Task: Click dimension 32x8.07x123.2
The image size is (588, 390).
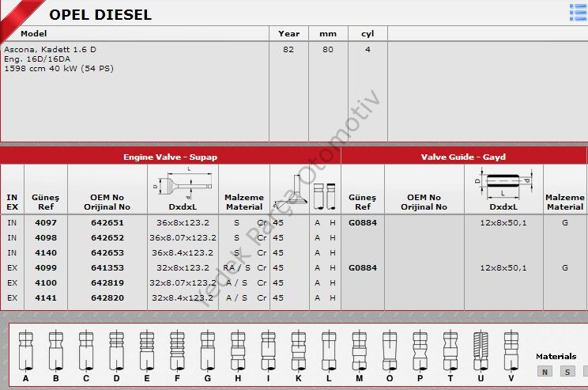Action: pos(183,282)
